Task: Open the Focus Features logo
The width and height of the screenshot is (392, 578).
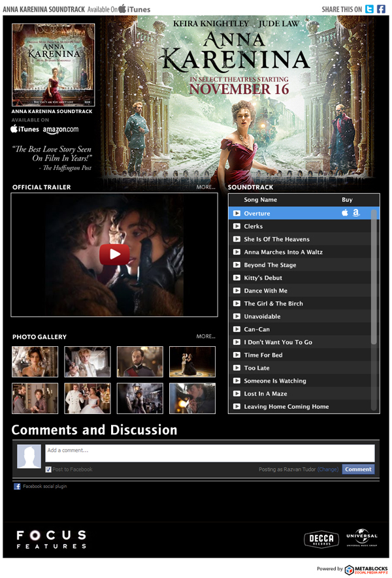Action: pyautogui.click(x=51, y=539)
